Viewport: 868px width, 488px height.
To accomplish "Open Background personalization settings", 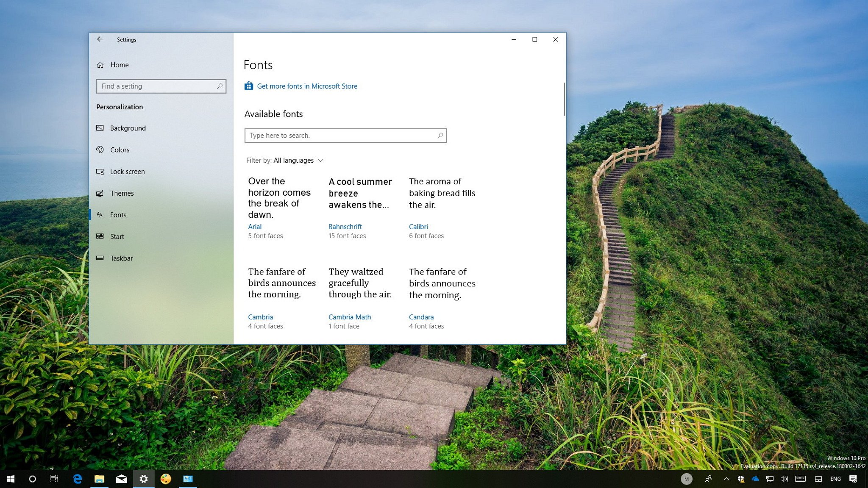I will [x=128, y=128].
